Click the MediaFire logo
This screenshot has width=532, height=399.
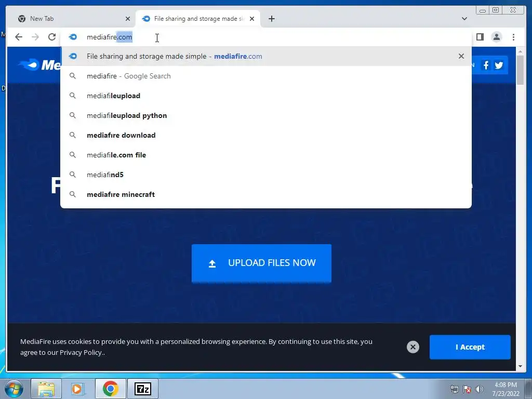(x=39, y=65)
